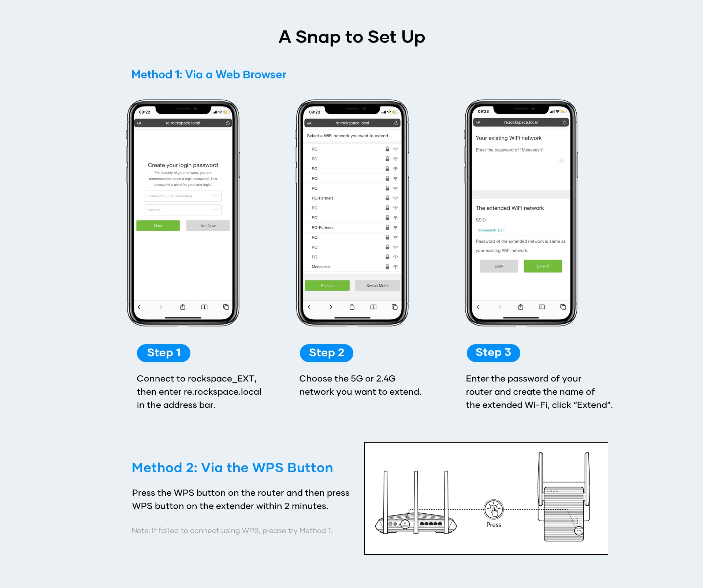Click the share icon on Step 1 phone

point(181,306)
